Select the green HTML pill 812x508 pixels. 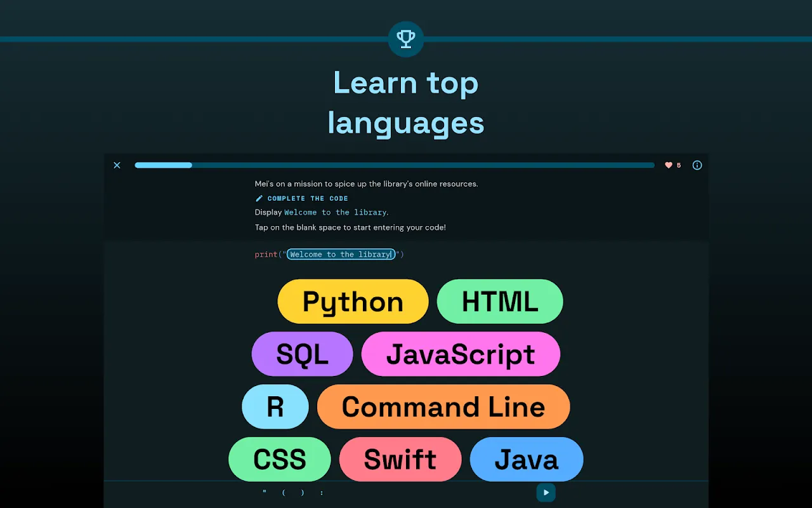pyautogui.click(x=500, y=302)
